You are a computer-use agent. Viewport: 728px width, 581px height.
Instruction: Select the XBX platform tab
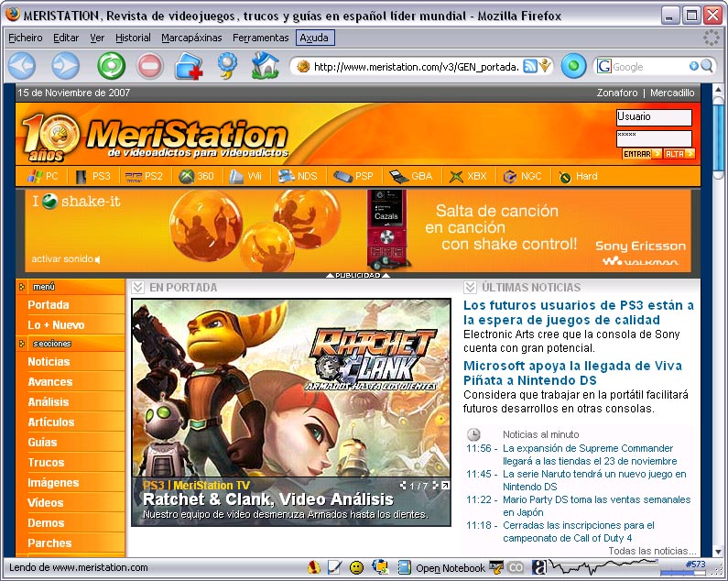(468, 176)
